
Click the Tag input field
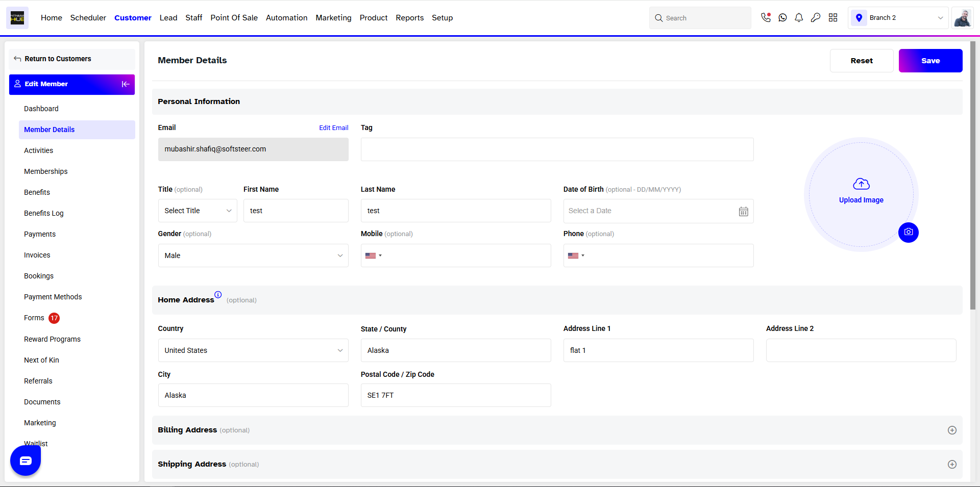click(557, 149)
